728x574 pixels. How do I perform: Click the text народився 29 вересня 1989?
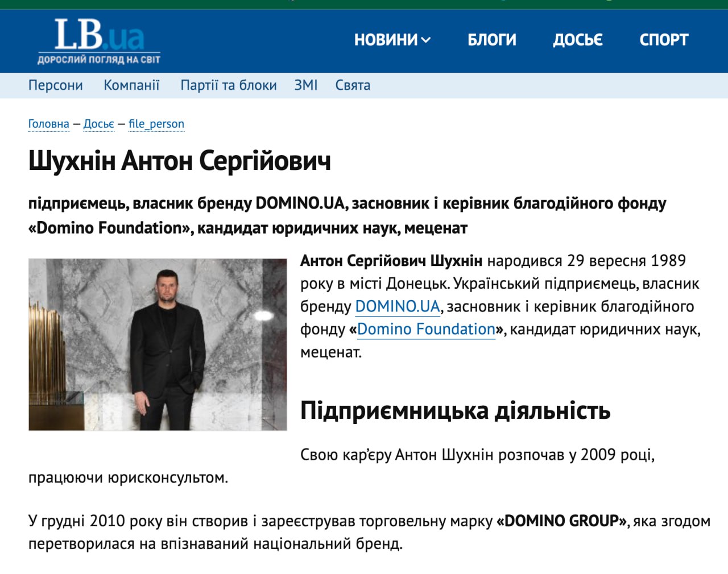click(x=586, y=261)
